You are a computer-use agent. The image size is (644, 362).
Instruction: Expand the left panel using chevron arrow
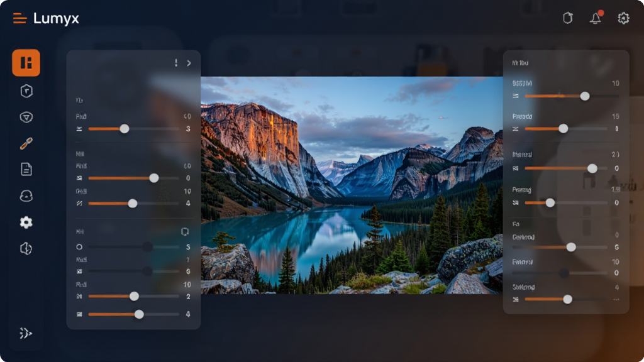189,63
